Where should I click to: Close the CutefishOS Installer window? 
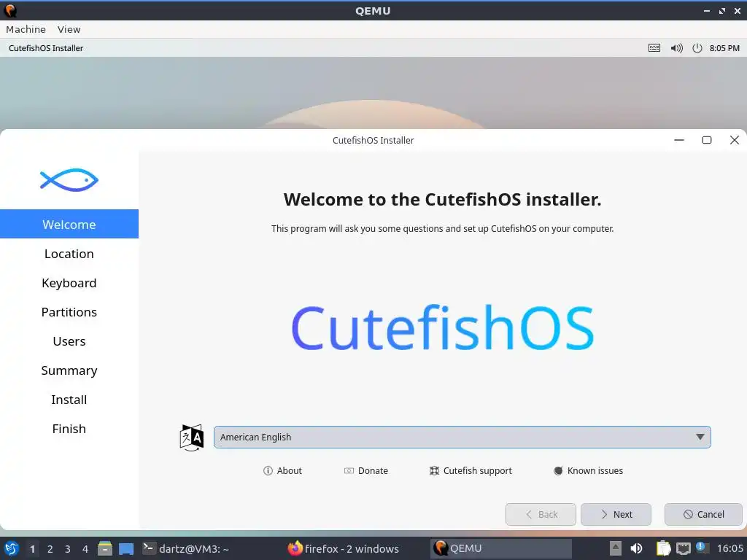(x=735, y=140)
